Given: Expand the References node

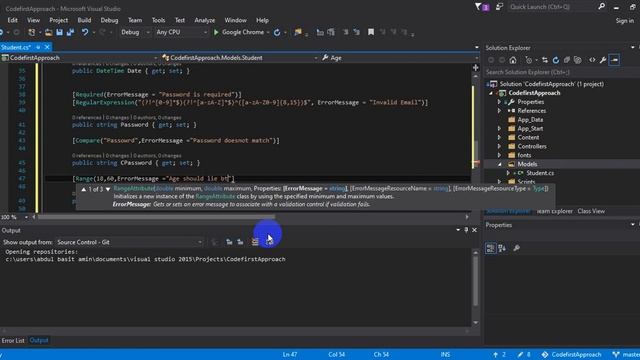Looking at the screenshot, I should (x=499, y=111).
